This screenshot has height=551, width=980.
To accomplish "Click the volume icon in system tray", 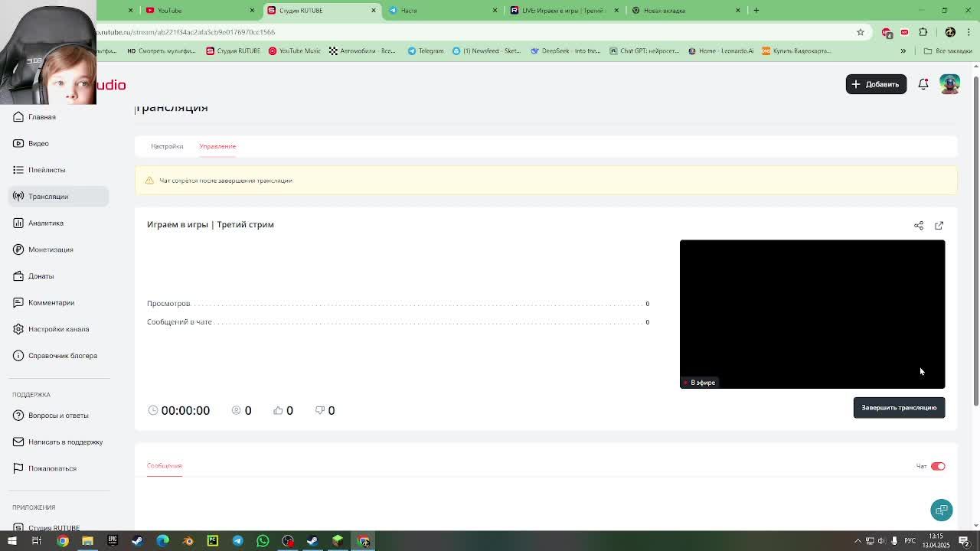I will point(881,541).
